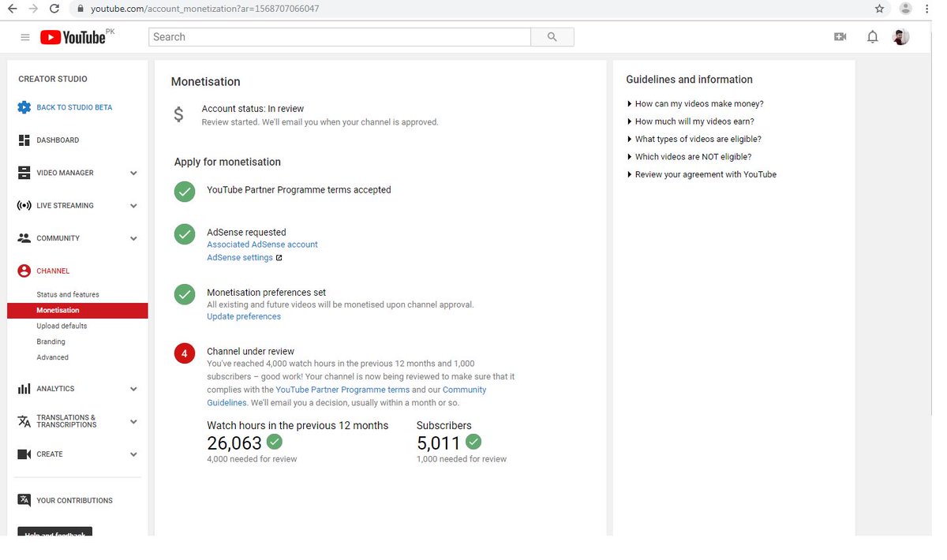Expand Translations & Transcriptions chevron

point(133,421)
